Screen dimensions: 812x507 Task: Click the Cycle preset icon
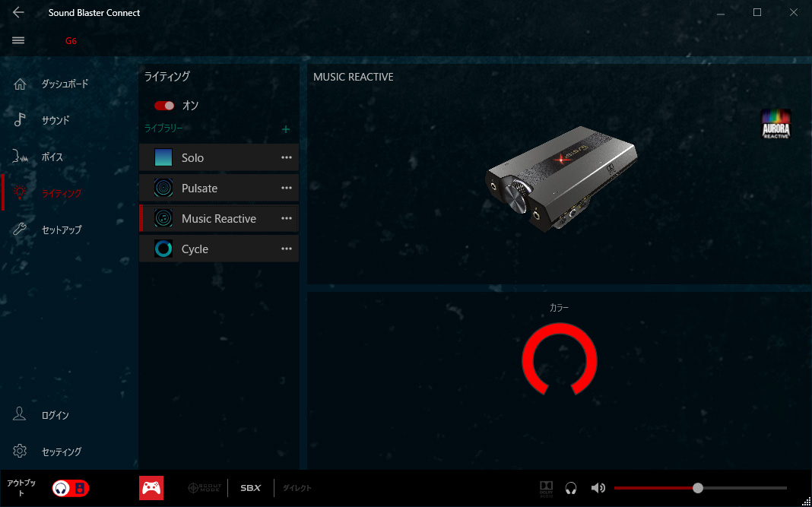tap(163, 249)
